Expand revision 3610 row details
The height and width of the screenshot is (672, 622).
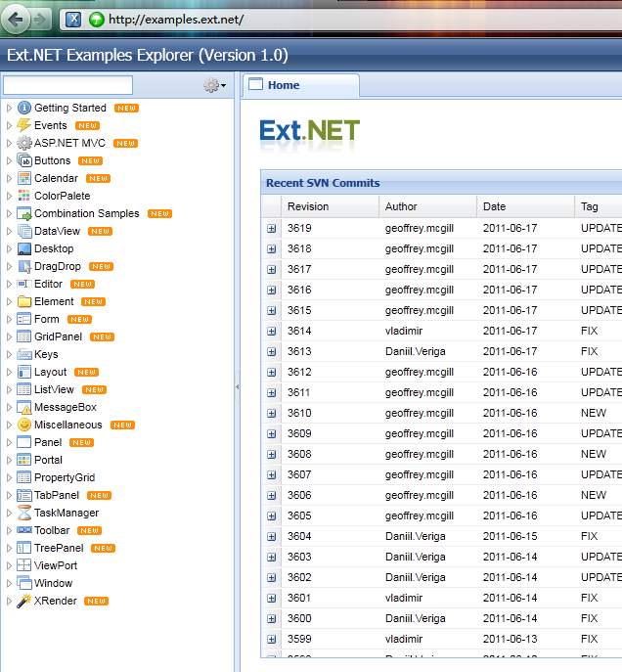[x=272, y=414]
